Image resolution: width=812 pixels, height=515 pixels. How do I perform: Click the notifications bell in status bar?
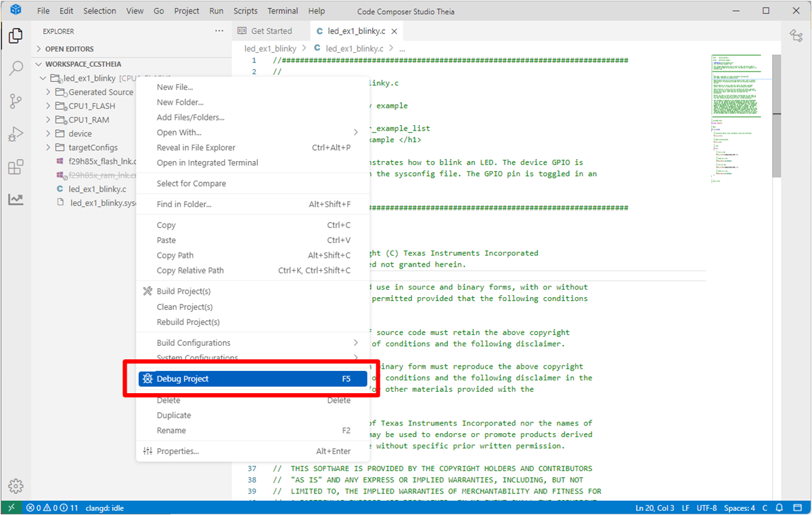[779, 508]
